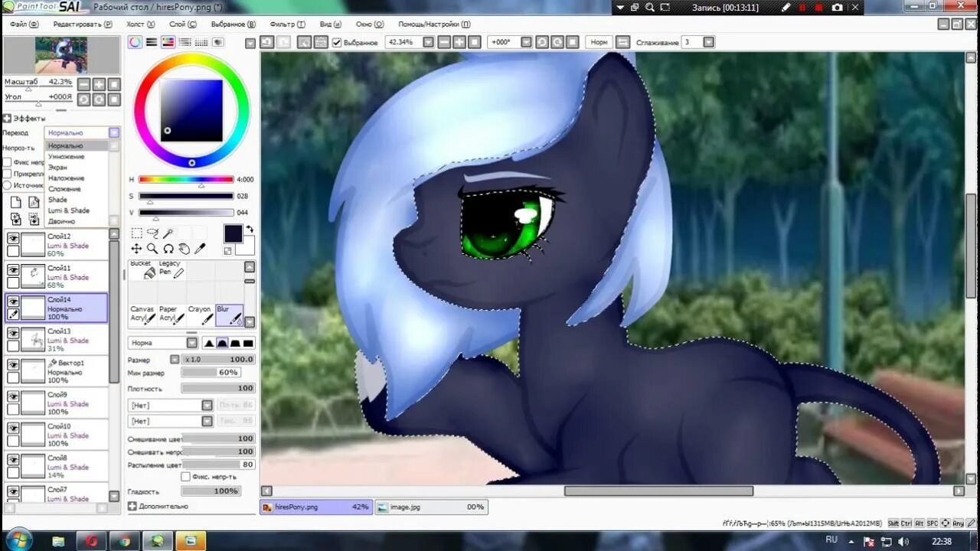
Task: Open the zoom percentage 42.34% dropdown
Action: click(x=428, y=42)
